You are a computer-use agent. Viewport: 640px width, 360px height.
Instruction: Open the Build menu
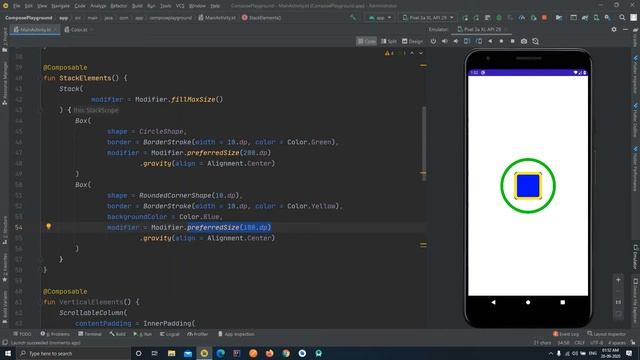137,6
